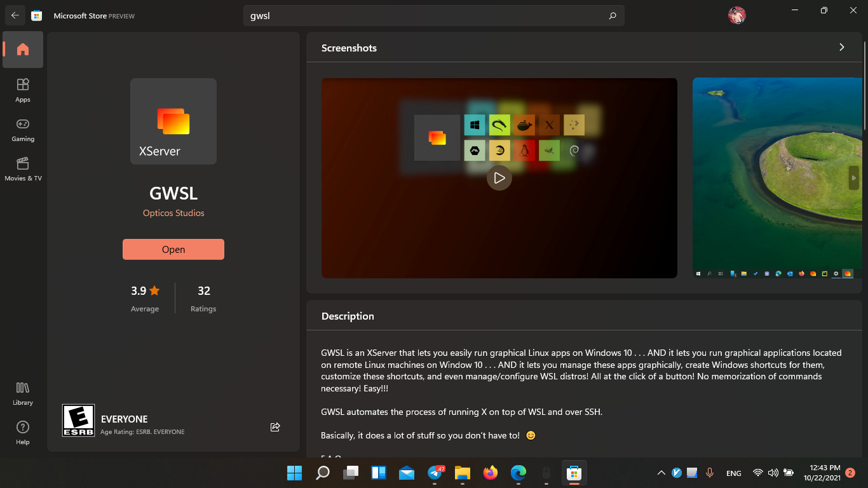
Task: Open the Windows Start menu
Action: pos(294,473)
